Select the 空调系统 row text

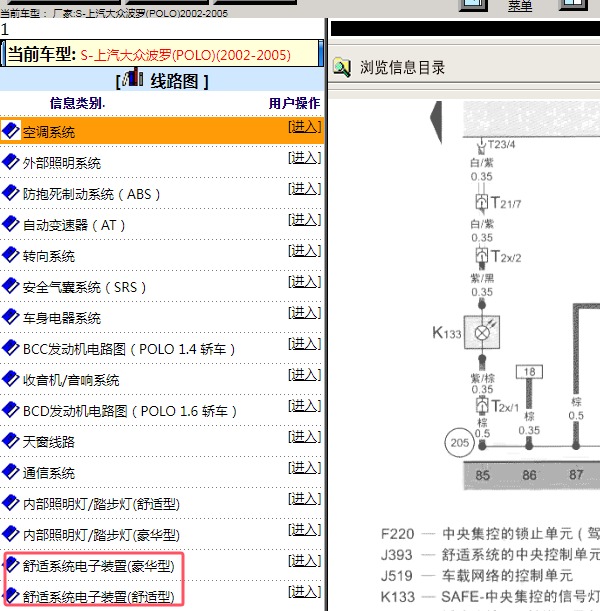tap(49, 132)
